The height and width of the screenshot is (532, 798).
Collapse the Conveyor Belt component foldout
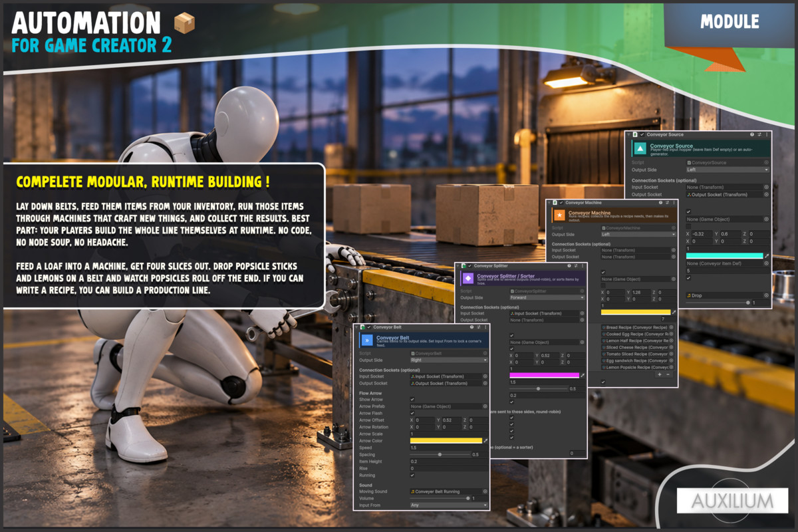[x=356, y=327]
